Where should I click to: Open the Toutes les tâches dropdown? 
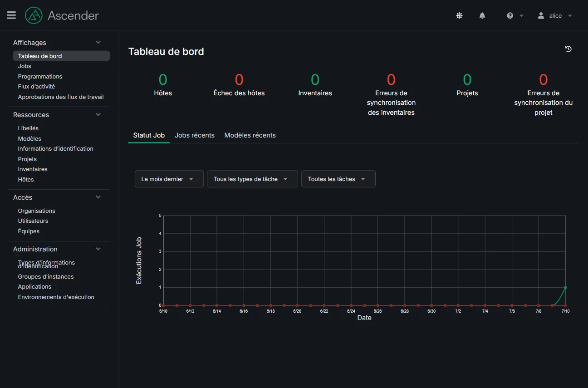pyautogui.click(x=338, y=179)
